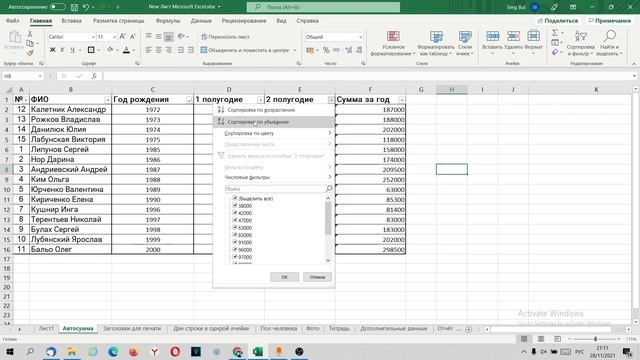This screenshot has height=360, width=640.
Task: Open the № column filter dropdown
Action: (26, 100)
